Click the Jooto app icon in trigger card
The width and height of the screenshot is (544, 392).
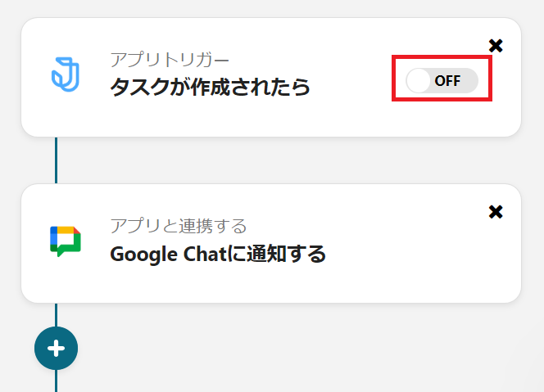(64, 75)
